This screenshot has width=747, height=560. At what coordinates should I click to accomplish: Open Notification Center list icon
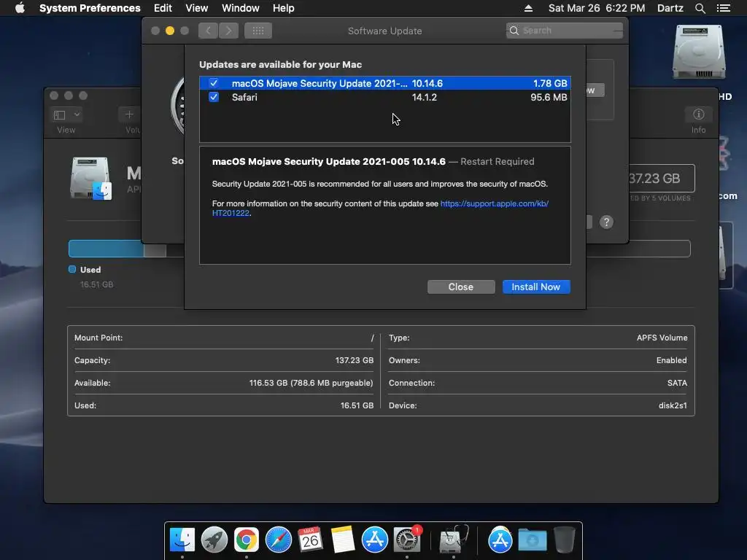click(724, 8)
